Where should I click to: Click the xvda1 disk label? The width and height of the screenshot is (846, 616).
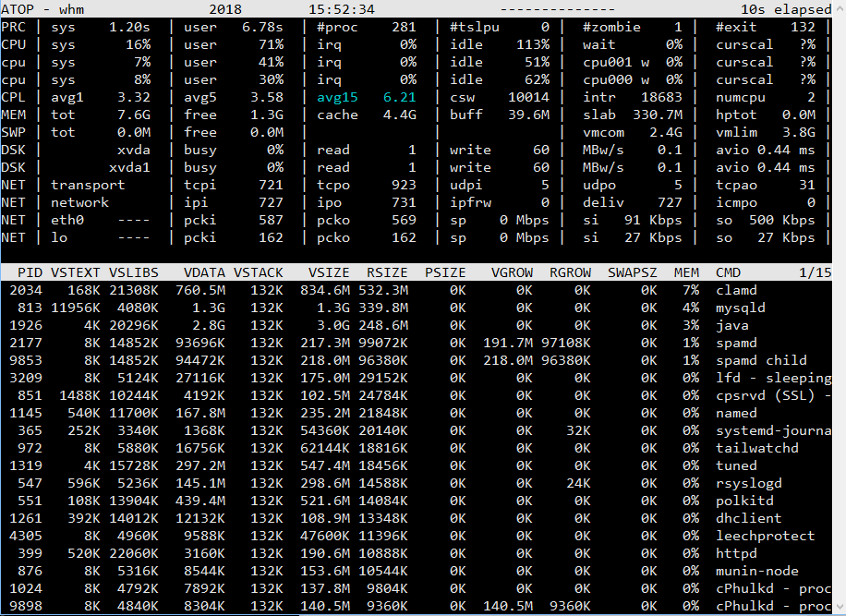(x=130, y=167)
